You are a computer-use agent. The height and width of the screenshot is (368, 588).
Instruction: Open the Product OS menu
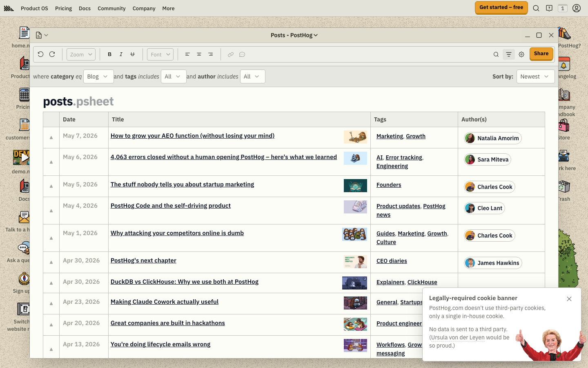pyautogui.click(x=34, y=8)
